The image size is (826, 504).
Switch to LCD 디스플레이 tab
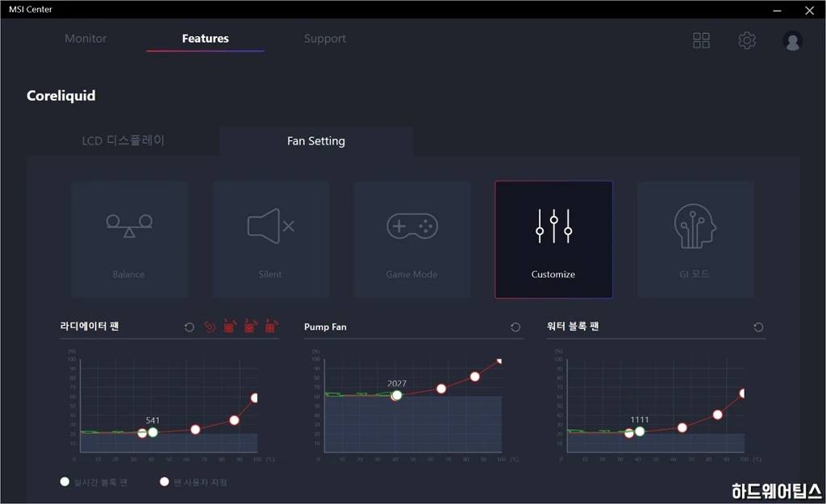click(x=123, y=140)
